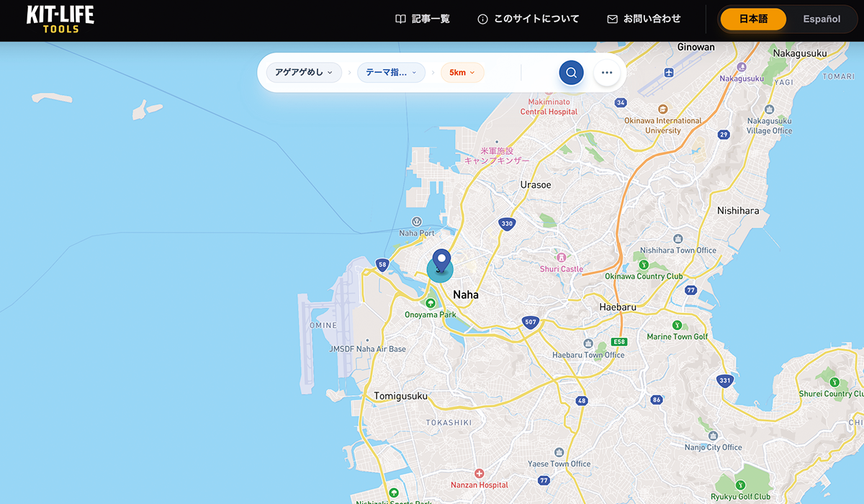The height and width of the screenshot is (504, 864).
Task: Open the 記事一覧 menu item
Action: 421,19
